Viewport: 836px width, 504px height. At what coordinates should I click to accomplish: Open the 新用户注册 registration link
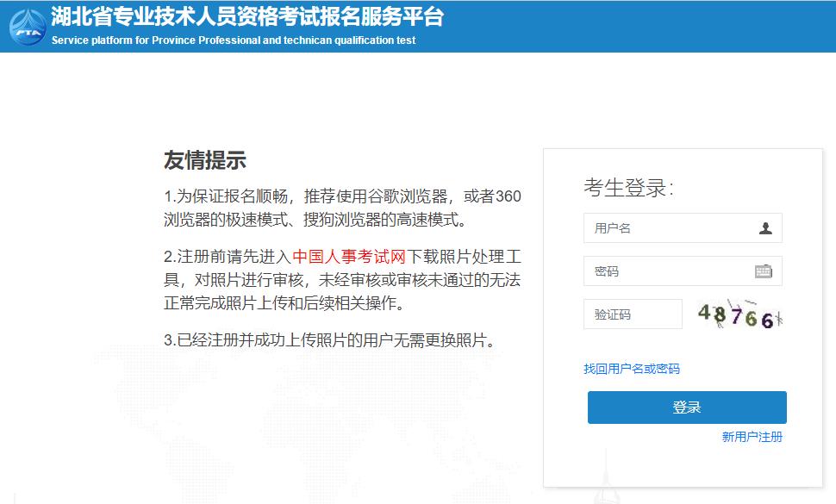tap(751, 437)
